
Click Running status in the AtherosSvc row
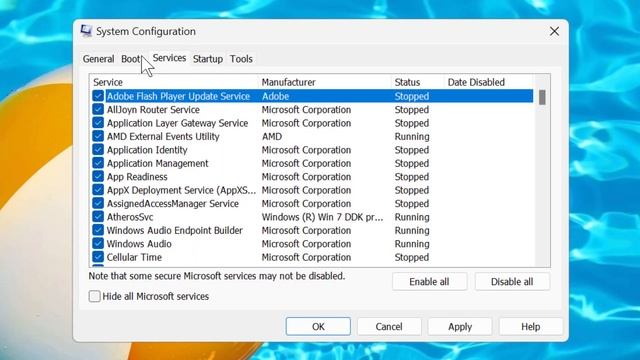point(412,217)
